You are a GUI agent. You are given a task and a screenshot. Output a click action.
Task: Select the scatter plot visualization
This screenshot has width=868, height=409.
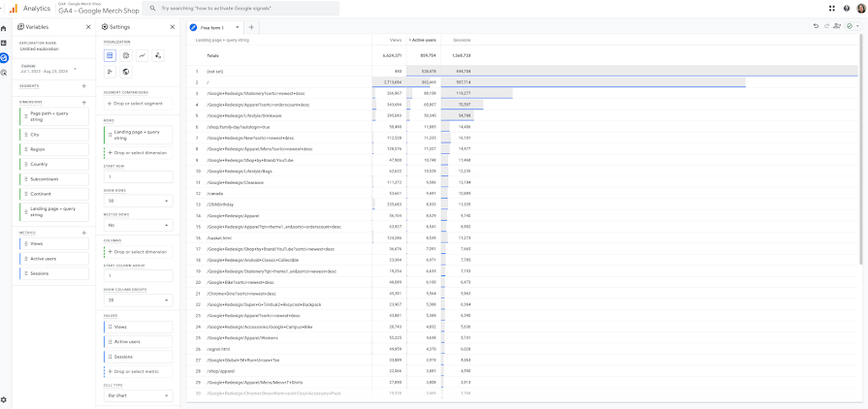click(x=158, y=55)
